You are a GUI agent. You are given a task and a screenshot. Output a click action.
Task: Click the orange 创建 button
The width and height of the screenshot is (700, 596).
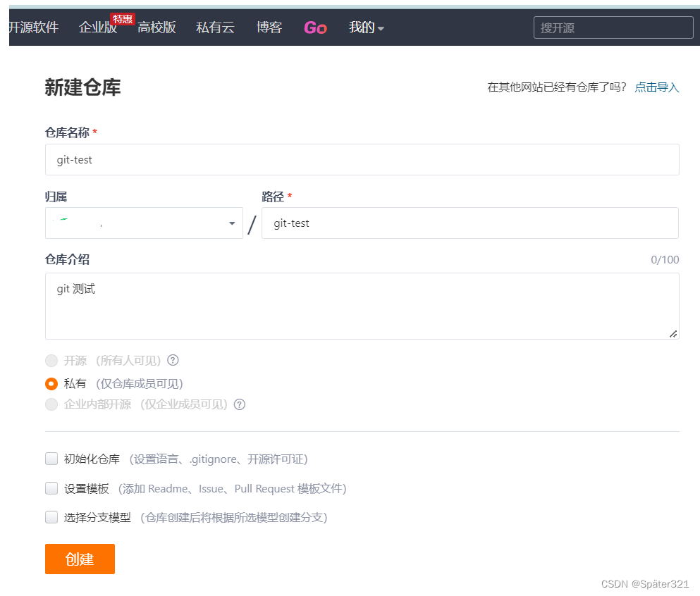[80, 559]
